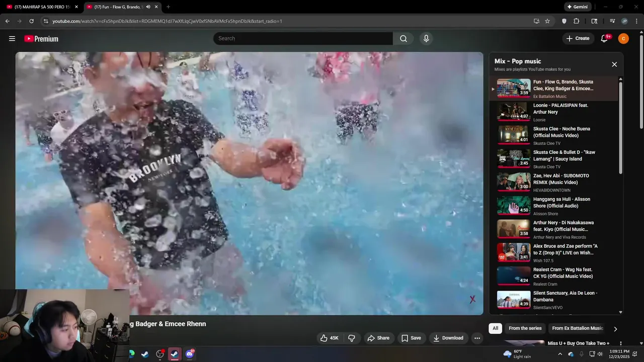Play Hanggang sa Huli by Alisson Shore
This screenshot has height=362, width=644.
pyautogui.click(x=553, y=206)
